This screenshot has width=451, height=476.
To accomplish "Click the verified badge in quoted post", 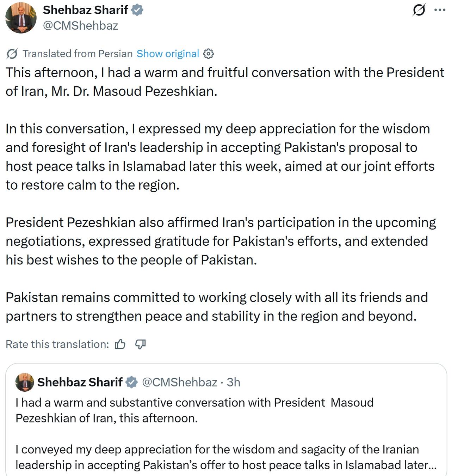I will coord(131,382).
